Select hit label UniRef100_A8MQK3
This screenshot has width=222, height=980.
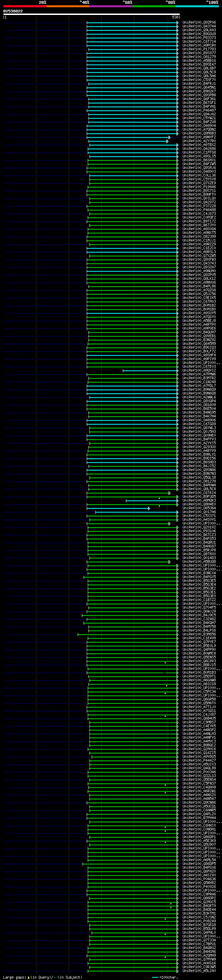199,501
